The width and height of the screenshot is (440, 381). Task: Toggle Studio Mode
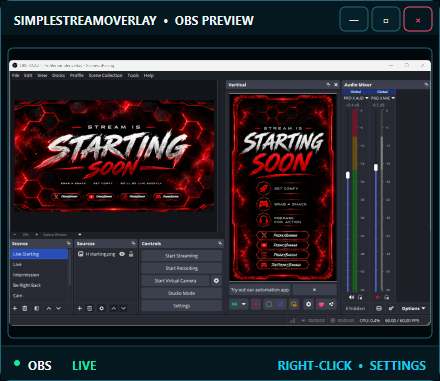tap(182, 293)
